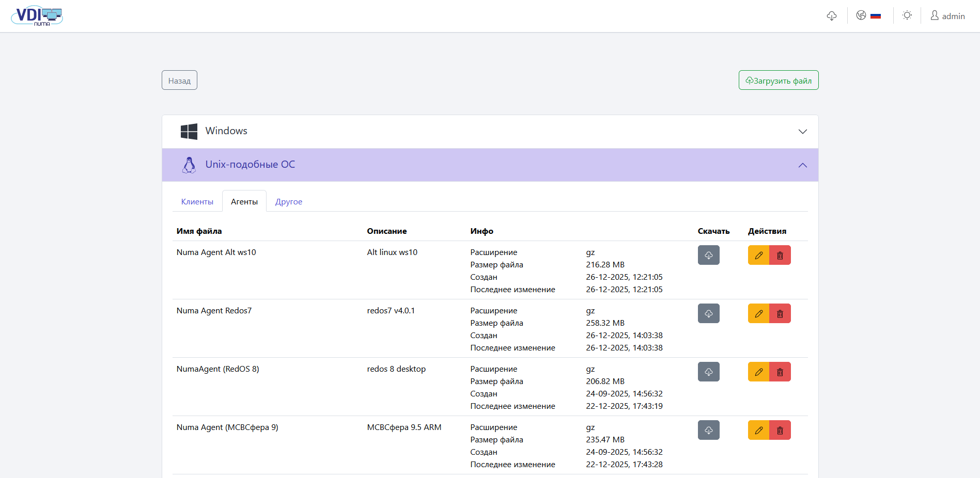Delete the NumaAgent (RedOS 8) file
This screenshot has width=980, height=478.
[780, 372]
